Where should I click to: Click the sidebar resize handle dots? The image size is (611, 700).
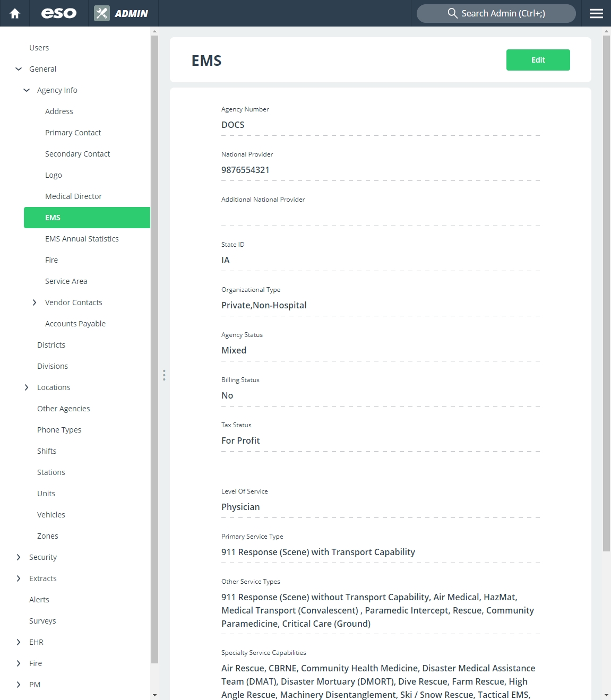click(x=164, y=375)
